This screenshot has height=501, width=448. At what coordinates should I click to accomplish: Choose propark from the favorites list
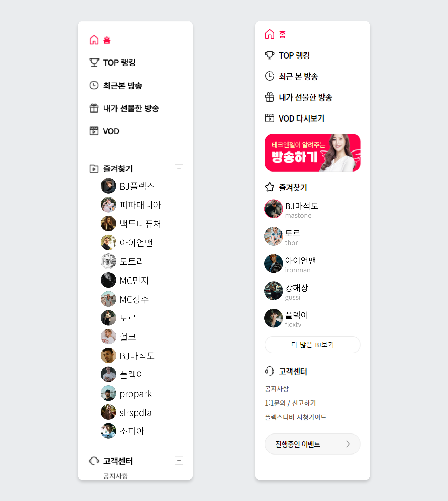[x=126, y=393]
